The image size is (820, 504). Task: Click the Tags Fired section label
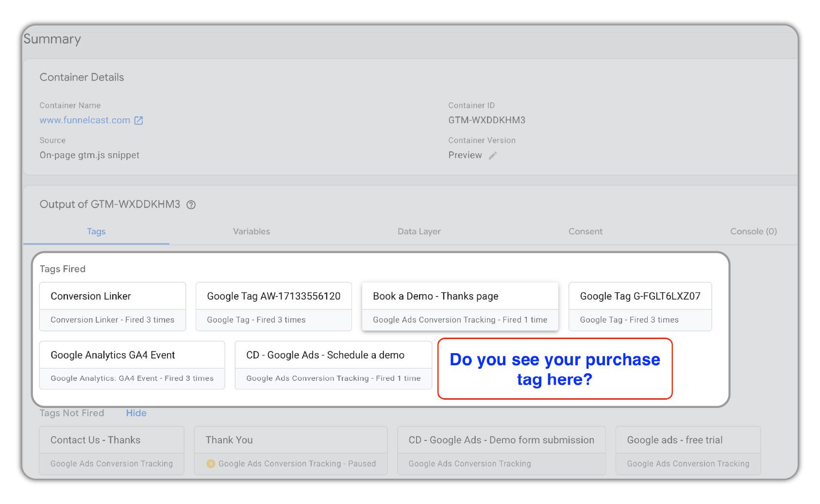pos(63,269)
